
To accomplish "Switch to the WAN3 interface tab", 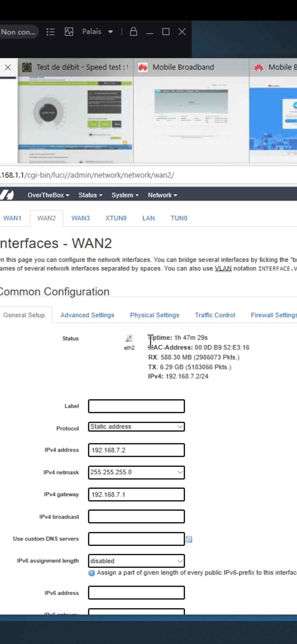I will (81, 218).
